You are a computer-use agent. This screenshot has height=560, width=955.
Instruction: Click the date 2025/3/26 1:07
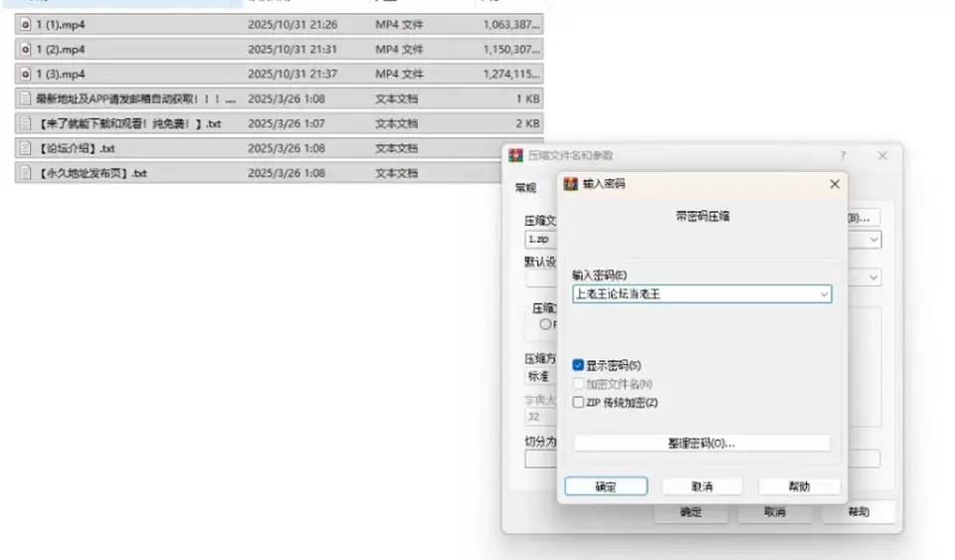tap(286, 123)
